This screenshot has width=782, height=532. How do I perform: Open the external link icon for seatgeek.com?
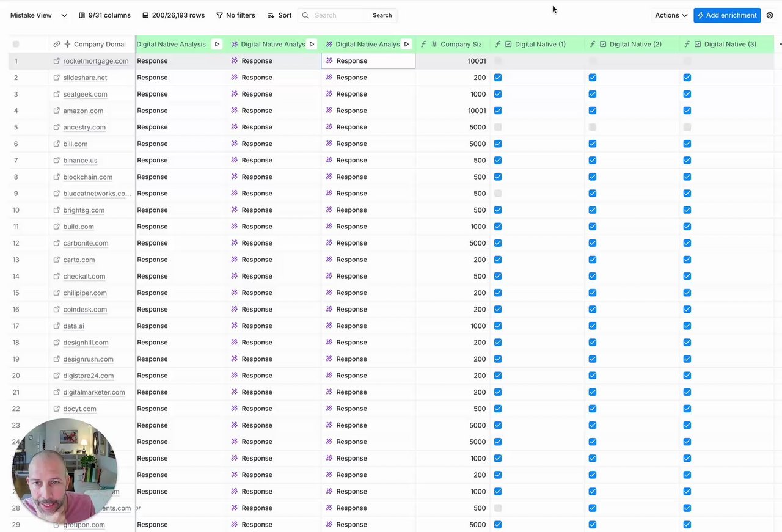coord(57,94)
